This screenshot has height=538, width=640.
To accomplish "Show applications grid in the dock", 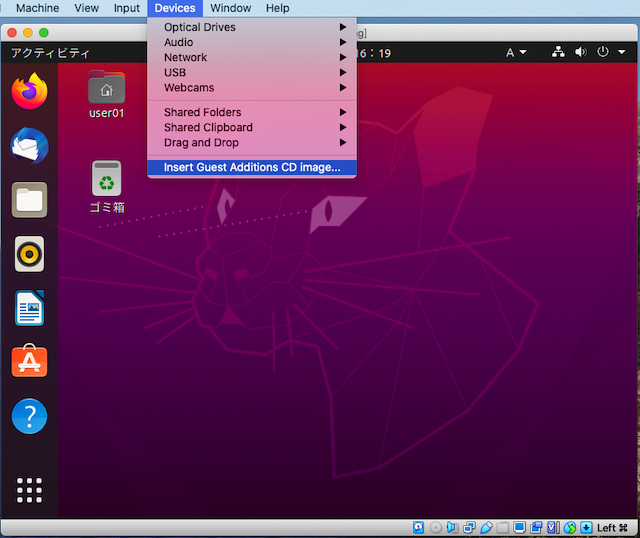I will tap(29, 490).
